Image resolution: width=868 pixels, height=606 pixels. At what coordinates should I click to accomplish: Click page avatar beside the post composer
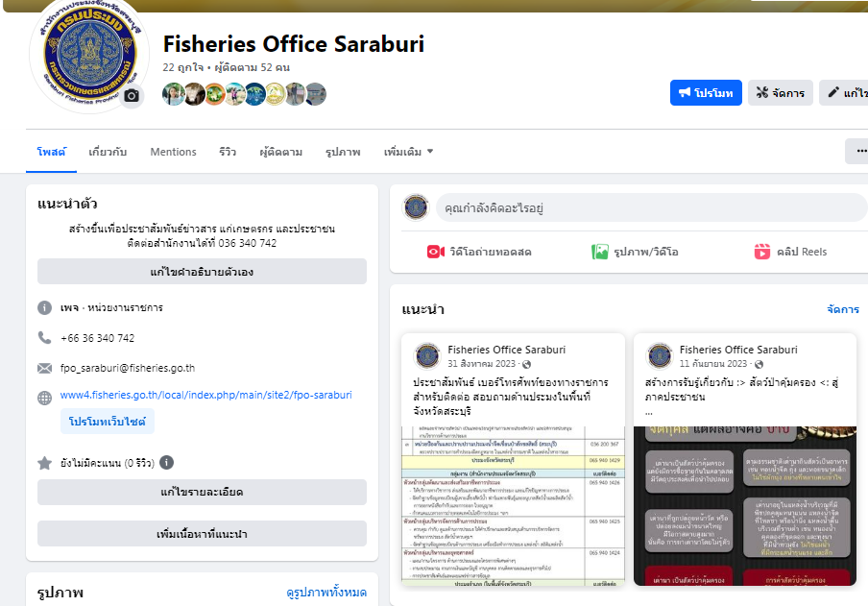click(416, 207)
